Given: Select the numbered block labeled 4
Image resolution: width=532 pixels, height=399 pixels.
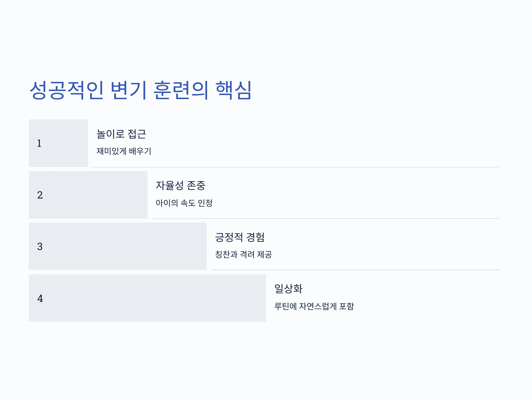Looking at the screenshot, I should (x=147, y=298).
